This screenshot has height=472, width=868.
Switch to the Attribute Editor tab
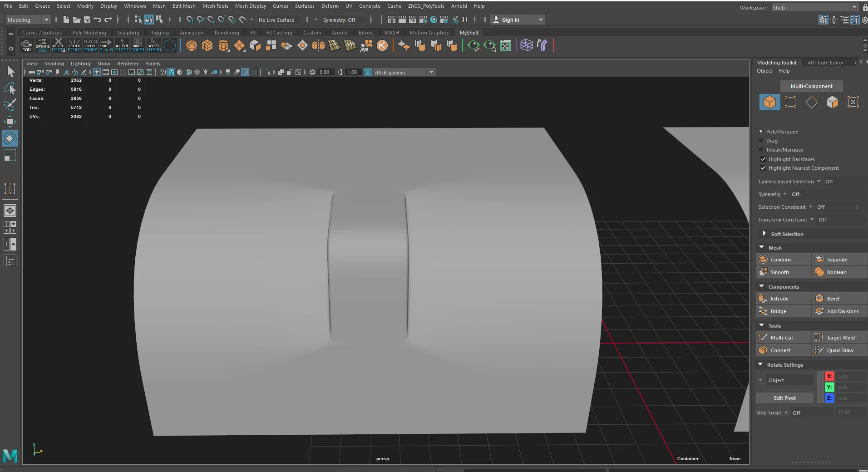coord(825,63)
